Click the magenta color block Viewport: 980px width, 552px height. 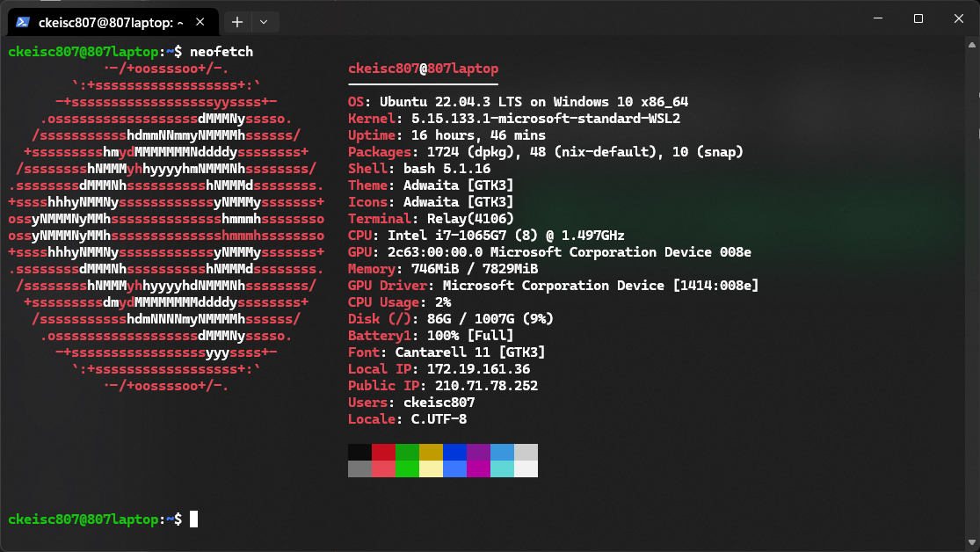(479, 468)
